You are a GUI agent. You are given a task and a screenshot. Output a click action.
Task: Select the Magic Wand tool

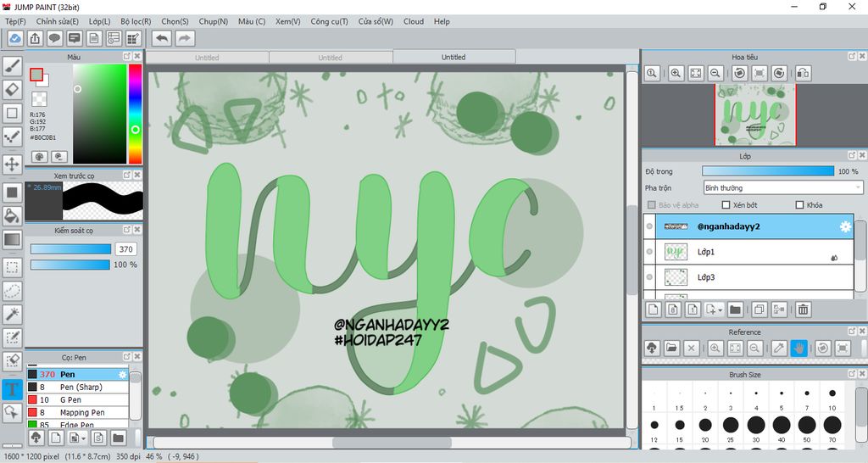[x=12, y=314]
